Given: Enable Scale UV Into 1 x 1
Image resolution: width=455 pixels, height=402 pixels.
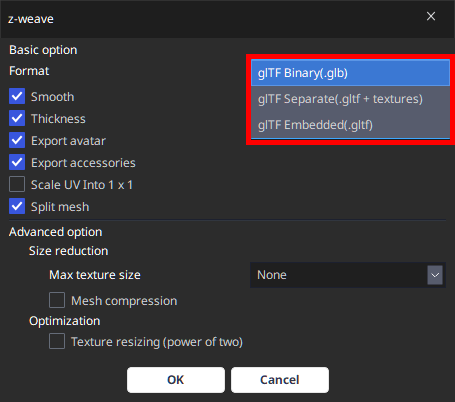Looking at the screenshot, I should [x=17, y=185].
